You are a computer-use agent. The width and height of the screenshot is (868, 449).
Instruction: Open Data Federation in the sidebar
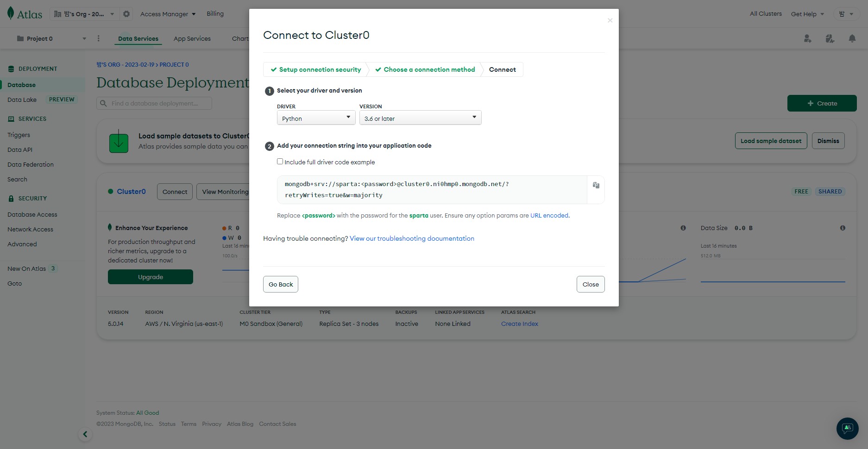click(31, 164)
